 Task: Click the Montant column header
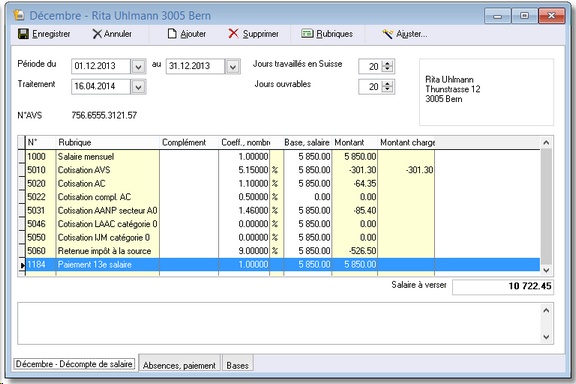pos(354,143)
